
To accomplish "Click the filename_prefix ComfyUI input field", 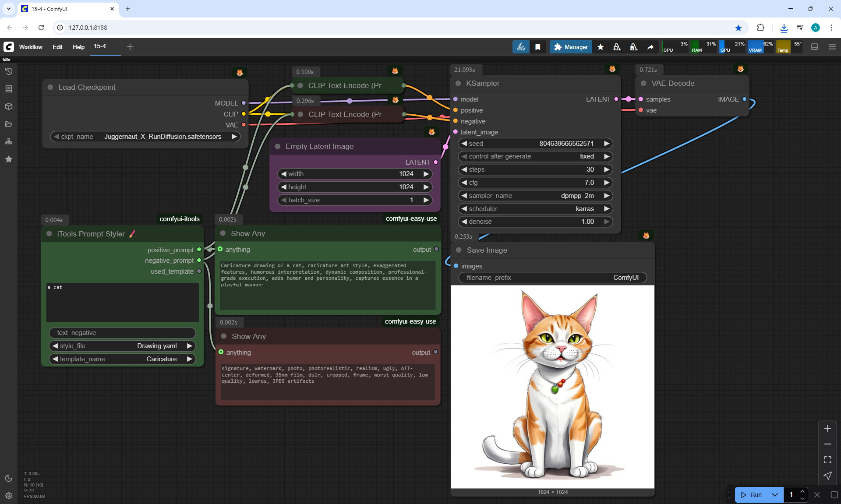I will point(552,278).
